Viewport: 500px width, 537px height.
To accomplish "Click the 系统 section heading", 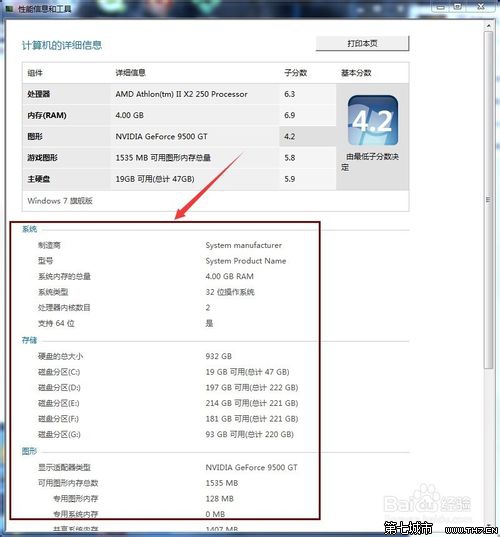I will pos(29,229).
